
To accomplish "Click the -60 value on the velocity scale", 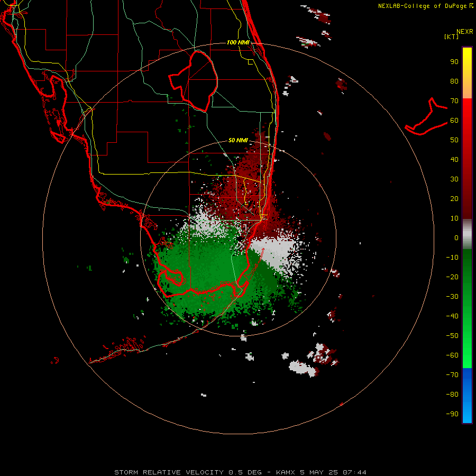I will 452,355.
